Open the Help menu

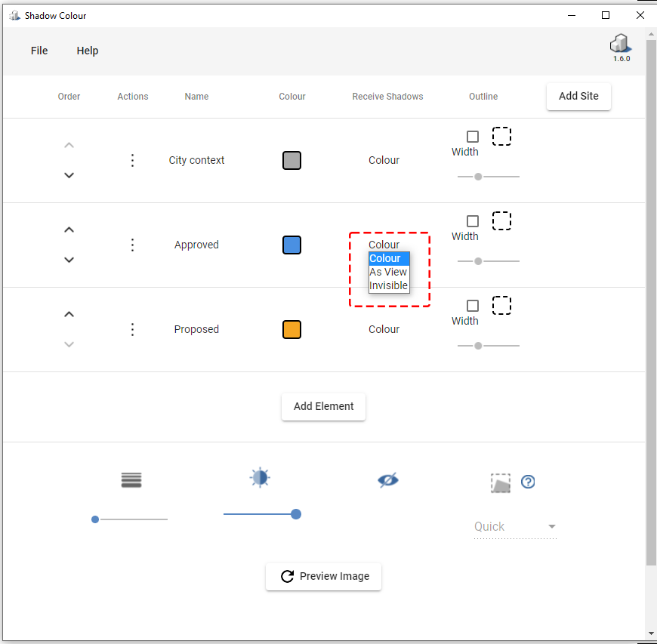coord(88,51)
